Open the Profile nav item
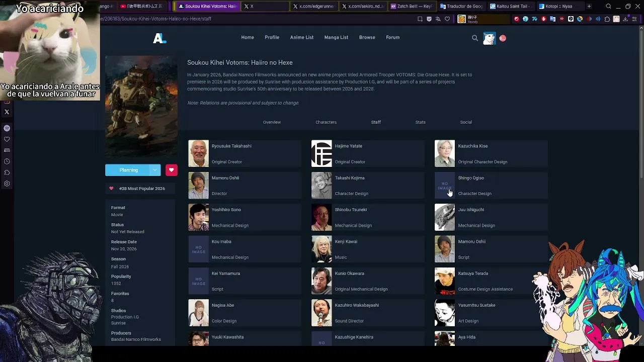This screenshot has height=362, width=644. 272,38
